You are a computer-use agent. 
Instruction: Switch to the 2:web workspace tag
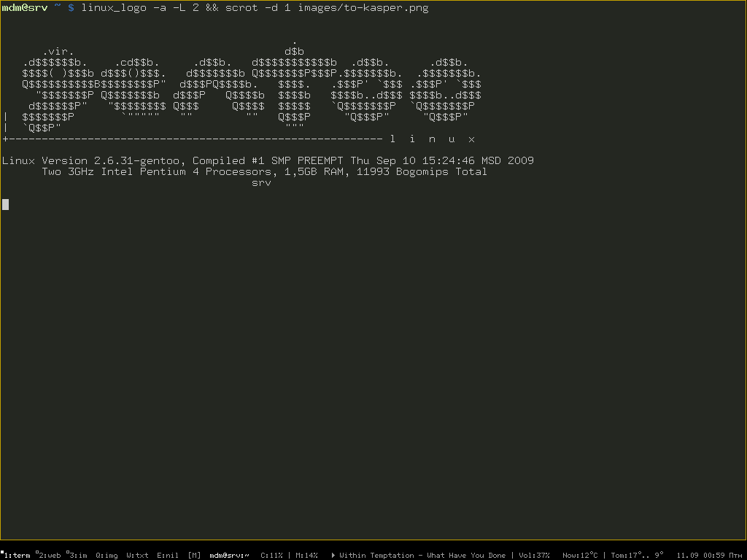pyautogui.click(x=49, y=555)
